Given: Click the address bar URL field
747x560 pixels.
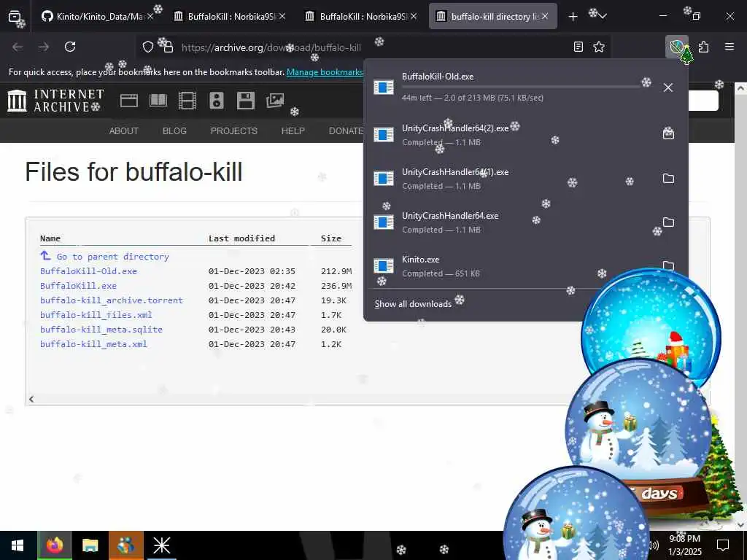Looking at the screenshot, I should (371, 47).
